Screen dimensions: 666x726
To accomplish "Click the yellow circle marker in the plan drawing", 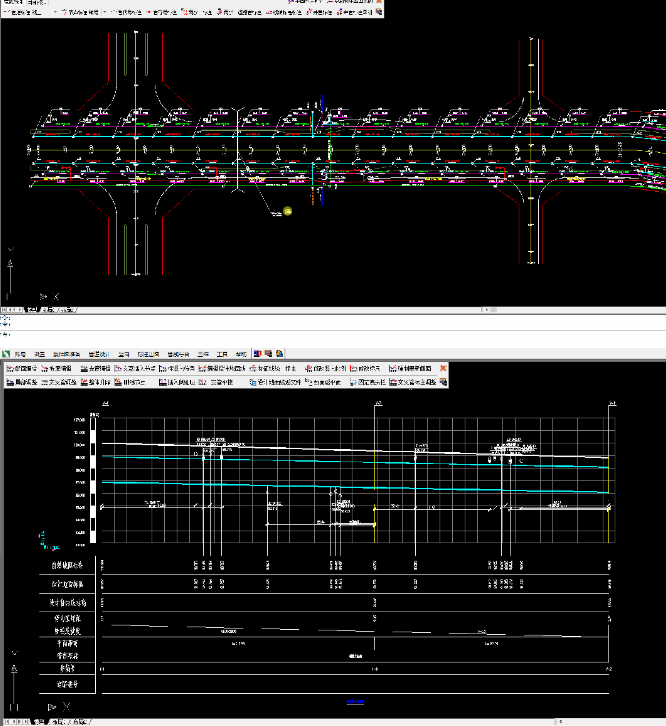I will 288,211.
